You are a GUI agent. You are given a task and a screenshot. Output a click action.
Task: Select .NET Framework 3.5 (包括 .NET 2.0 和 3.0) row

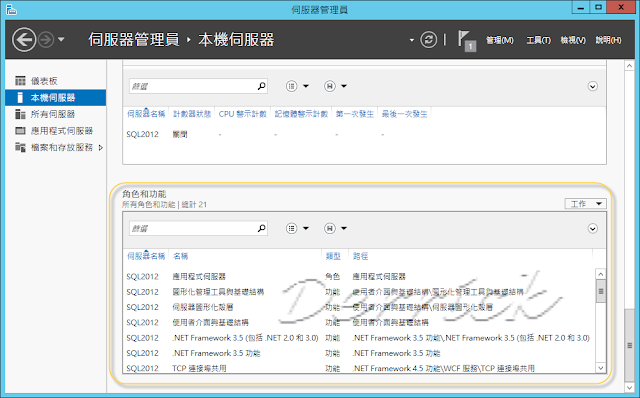click(x=359, y=338)
